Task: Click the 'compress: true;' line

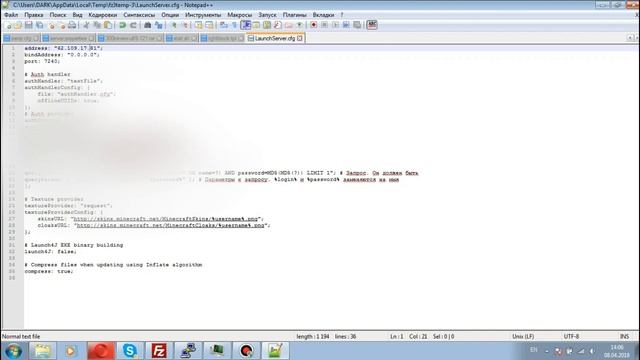Action: [x=49, y=271]
